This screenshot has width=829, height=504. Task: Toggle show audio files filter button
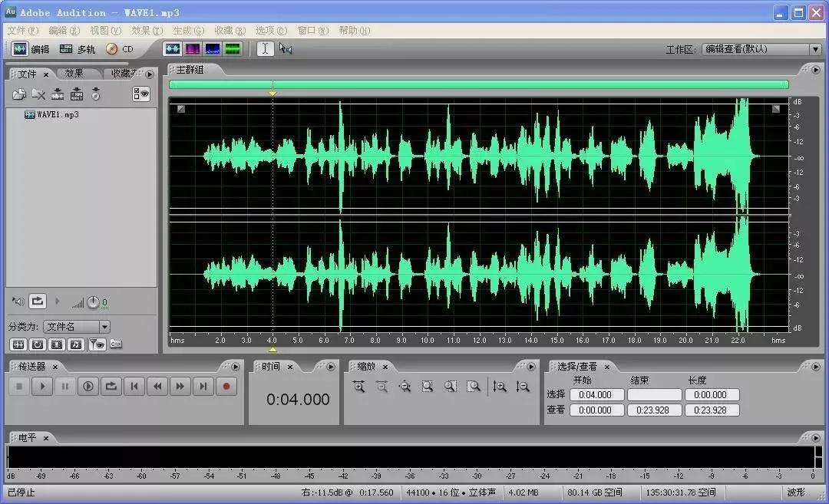pos(18,344)
